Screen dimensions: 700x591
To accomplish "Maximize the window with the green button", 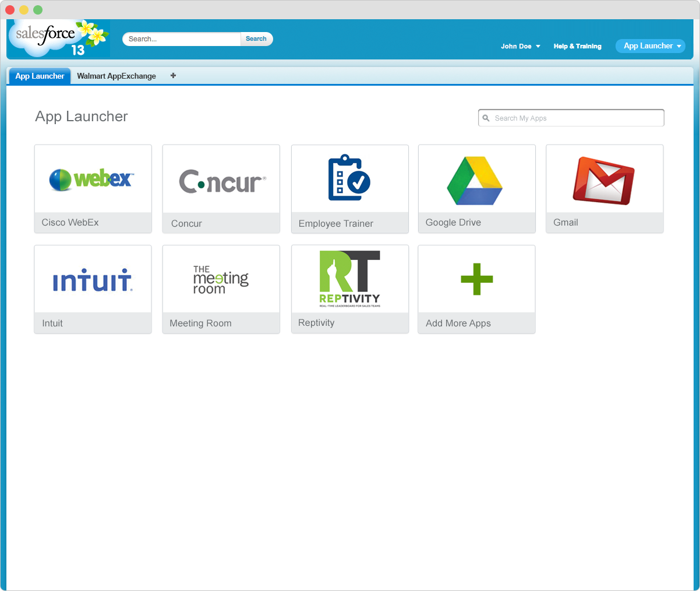I will pyautogui.click(x=38, y=10).
